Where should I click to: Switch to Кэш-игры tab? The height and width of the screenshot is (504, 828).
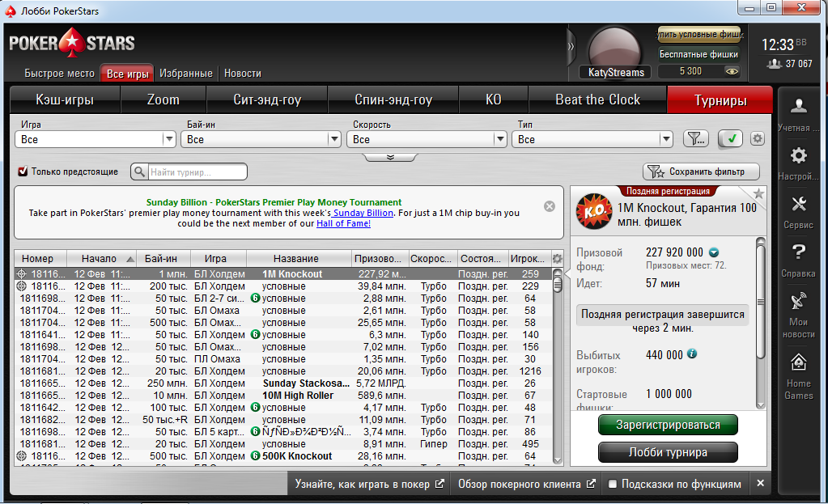coord(65,100)
